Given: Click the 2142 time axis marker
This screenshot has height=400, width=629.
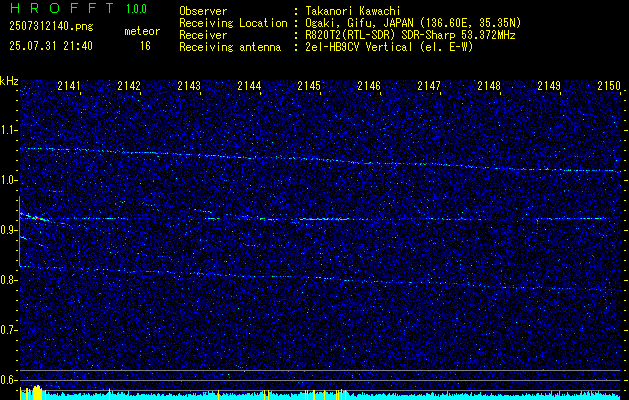Looking at the screenshot, I should tap(129, 86).
